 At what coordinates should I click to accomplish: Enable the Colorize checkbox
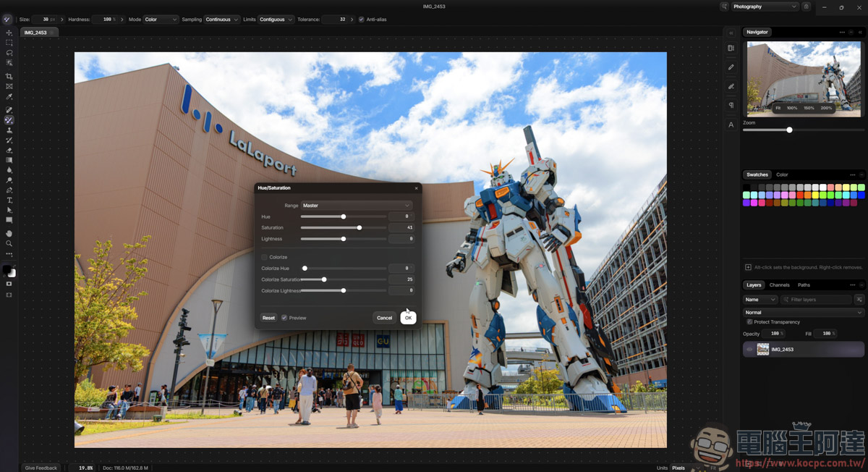click(264, 257)
